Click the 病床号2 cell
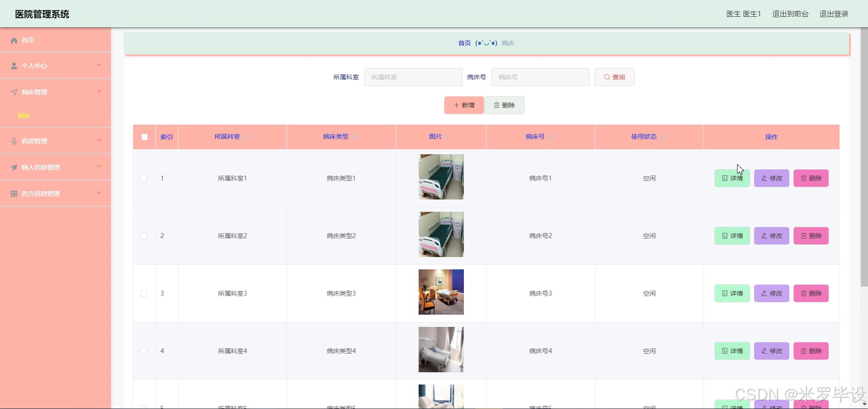This screenshot has height=409, width=868. [x=540, y=236]
